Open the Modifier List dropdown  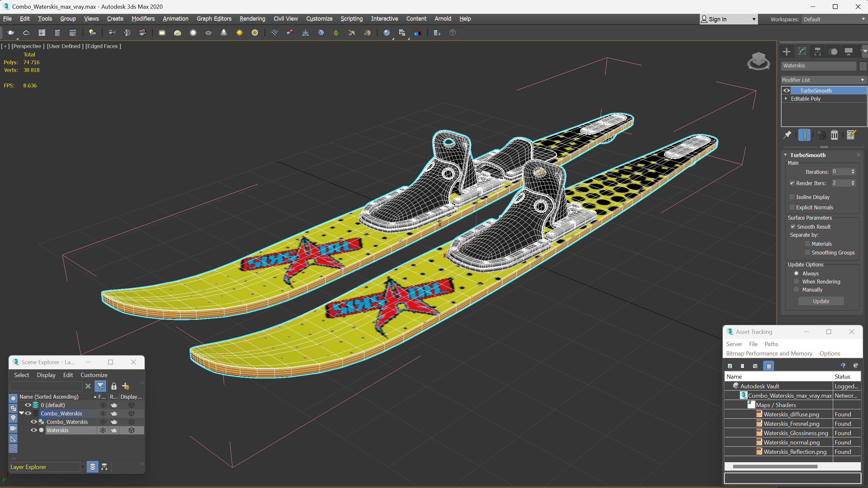[x=823, y=80]
